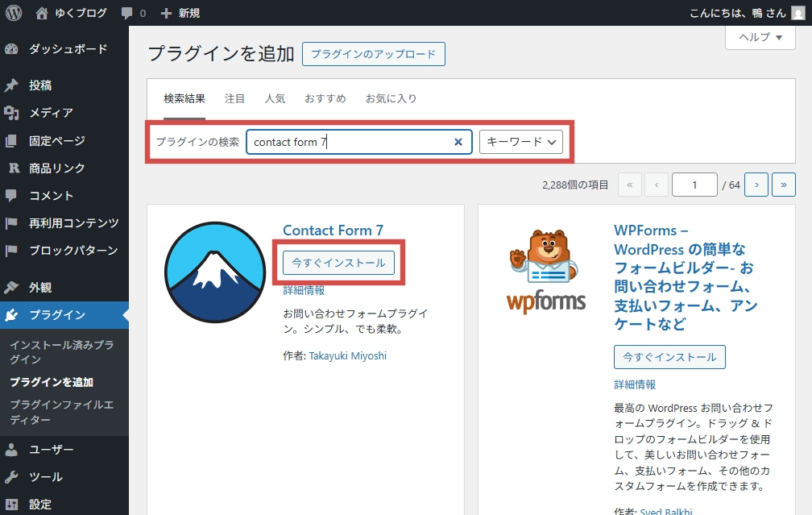
Task: Open the Contact Form 7 title link
Action: tap(333, 230)
